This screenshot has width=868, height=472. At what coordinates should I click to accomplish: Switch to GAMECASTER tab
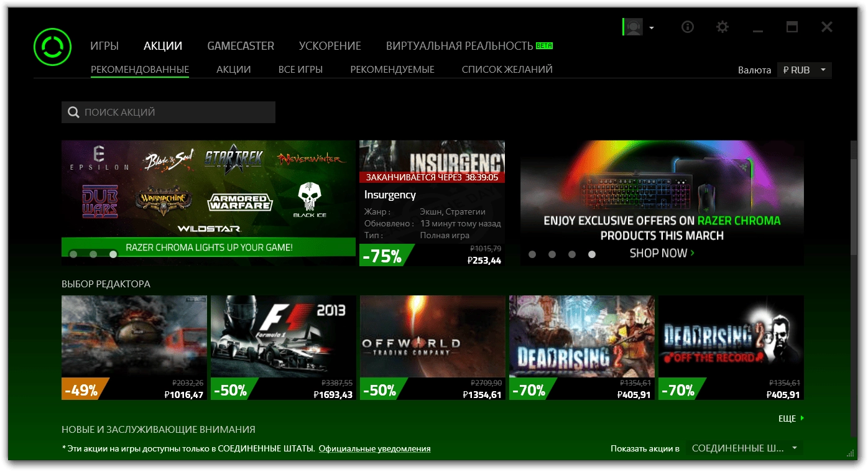click(241, 46)
